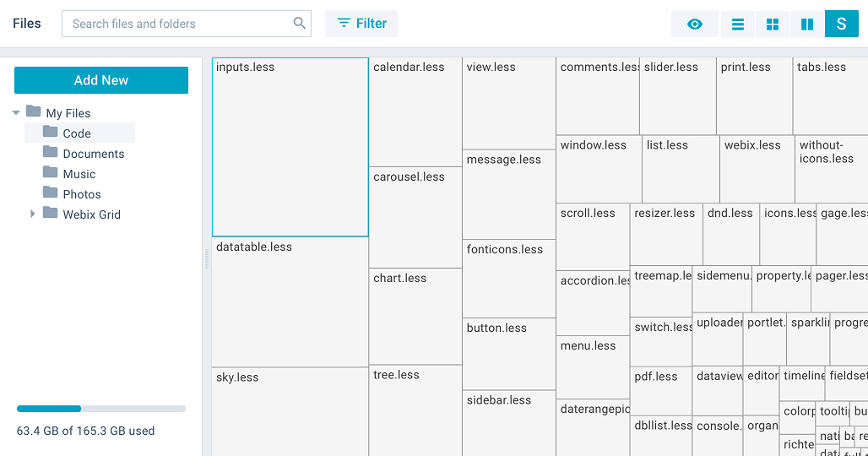Viewport: 868px width, 456px height.
Task: Select the Music folder icon
Action: click(x=51, y=173)
